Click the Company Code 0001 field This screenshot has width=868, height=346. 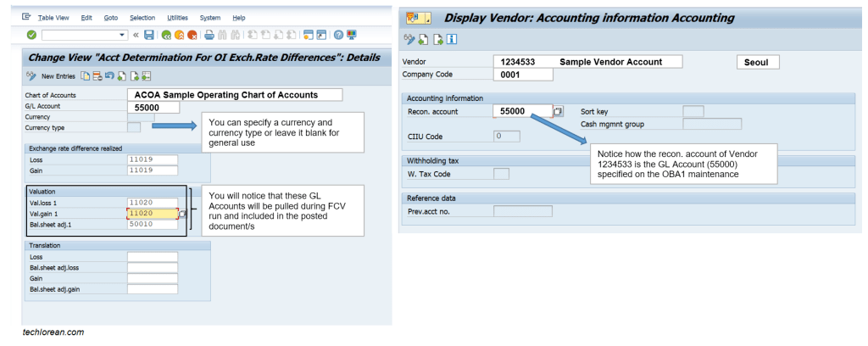pyautogui.click(x=523, y=75)
